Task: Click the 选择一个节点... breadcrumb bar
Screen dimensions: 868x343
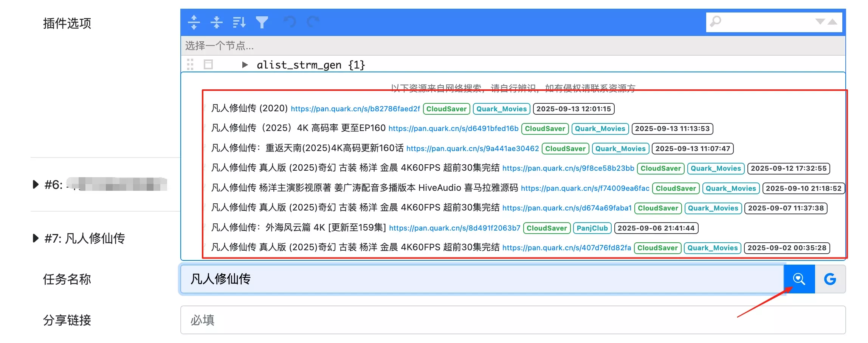Action: [x=513, y=46]
